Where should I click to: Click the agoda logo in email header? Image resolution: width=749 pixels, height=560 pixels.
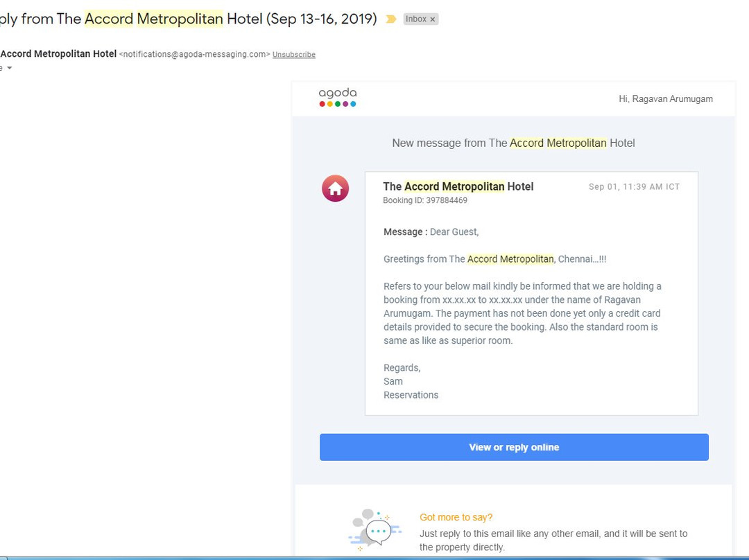pos(337,94)
